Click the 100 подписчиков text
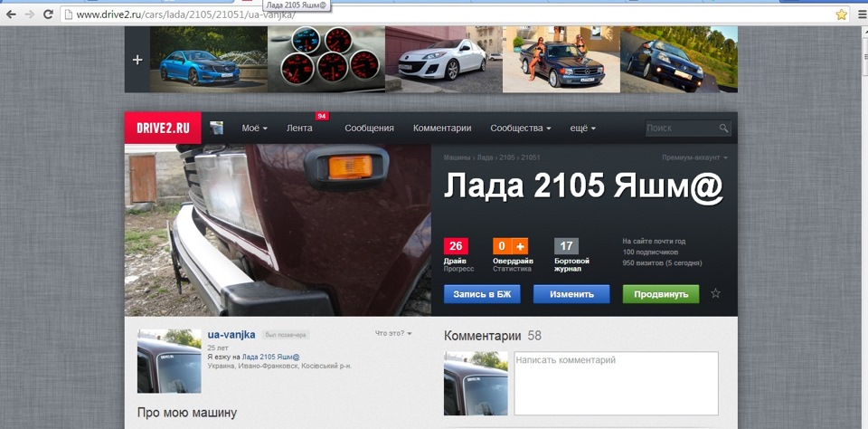 click(x=650, y=253)
